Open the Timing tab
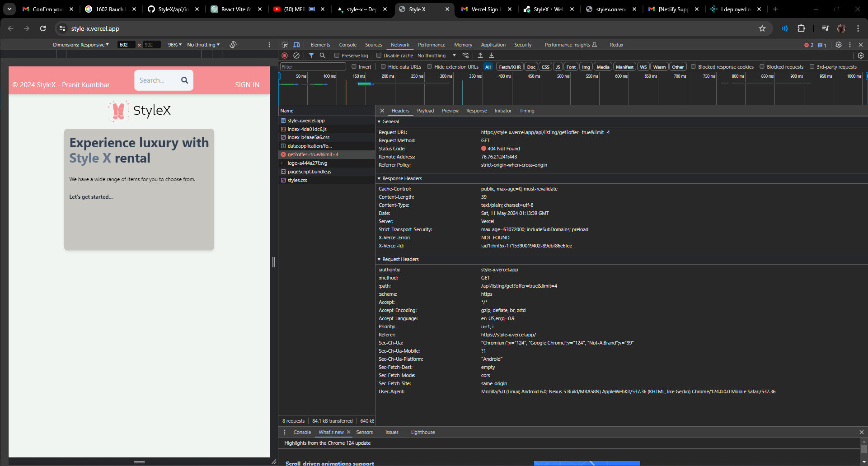Screen dimensions: 868x466 [x=527, y=111]
